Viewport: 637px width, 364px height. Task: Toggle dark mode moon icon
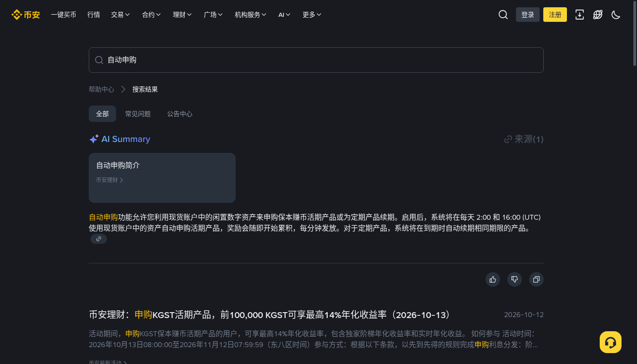(616, 15)
